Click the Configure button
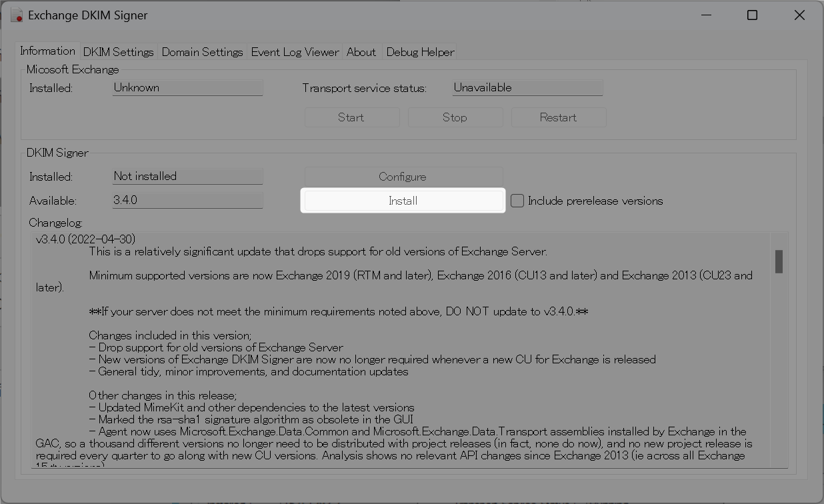 pyautogui.click(x=403, y=177)
